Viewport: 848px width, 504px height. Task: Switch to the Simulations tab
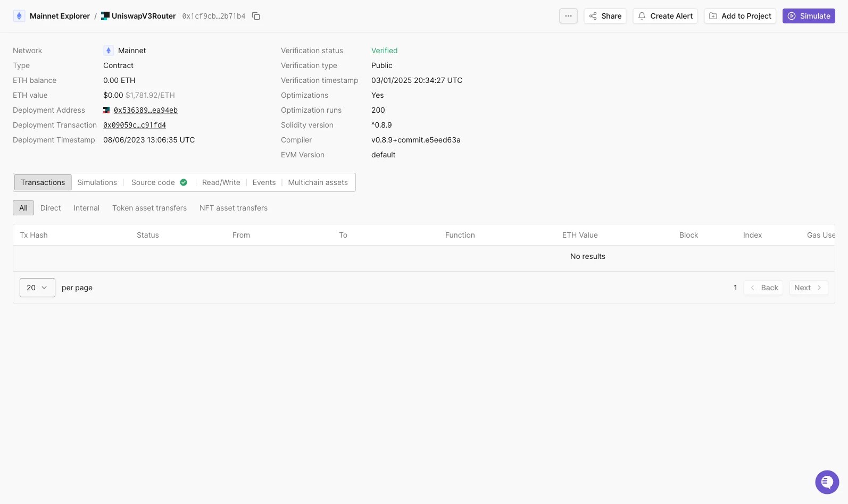coord(97,182)
